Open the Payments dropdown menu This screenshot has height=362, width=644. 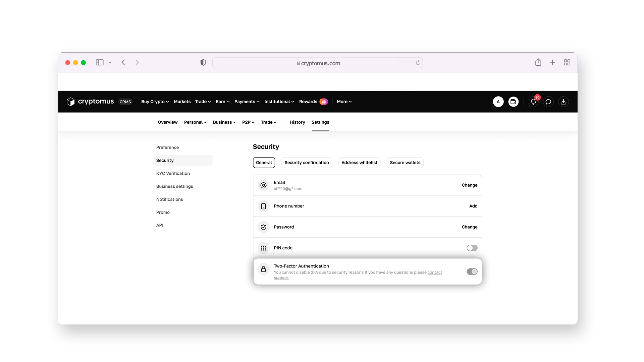247,102
